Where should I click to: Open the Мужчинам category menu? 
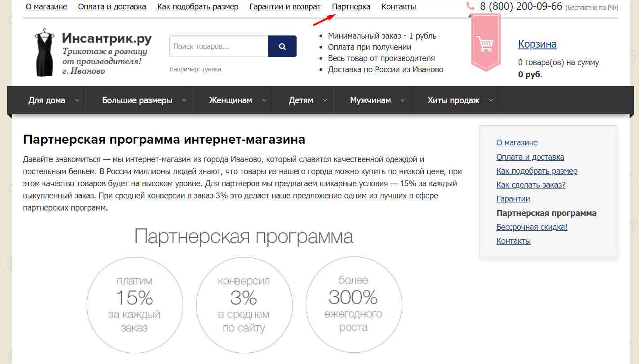(370, 101)
